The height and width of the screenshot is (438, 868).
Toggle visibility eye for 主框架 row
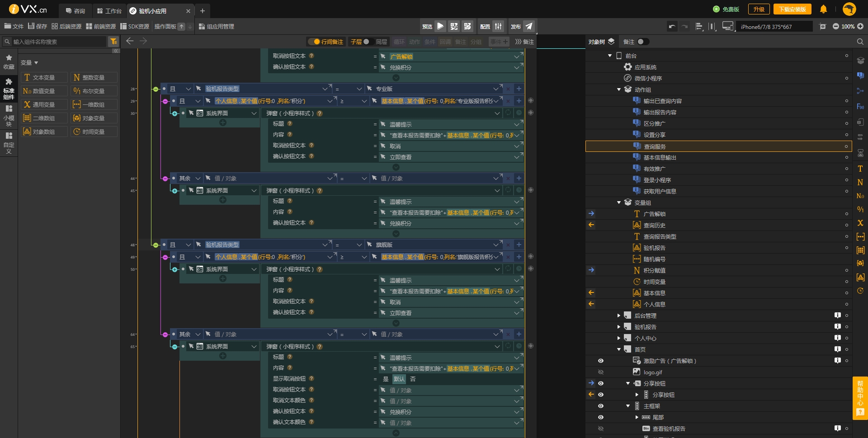click(x=601, y=406)
